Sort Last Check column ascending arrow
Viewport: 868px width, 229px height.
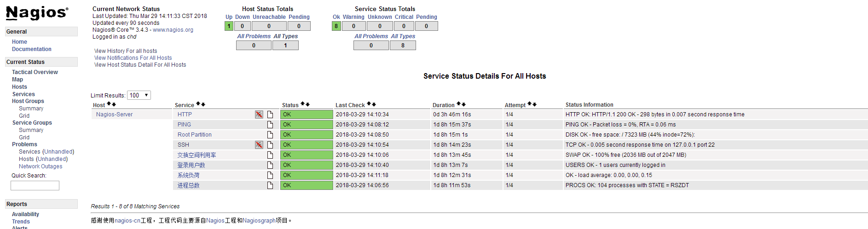(369, 104)
